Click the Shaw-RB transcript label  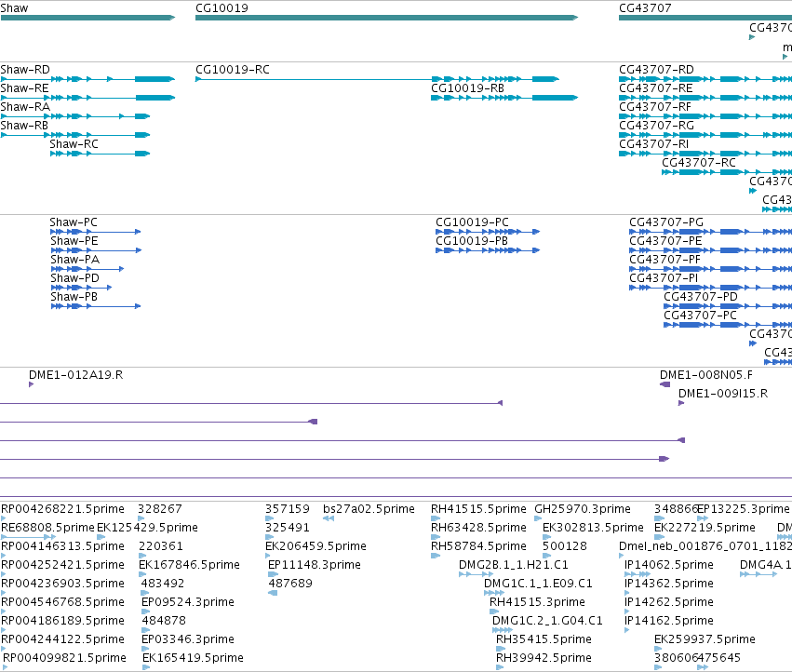(24, 126)
